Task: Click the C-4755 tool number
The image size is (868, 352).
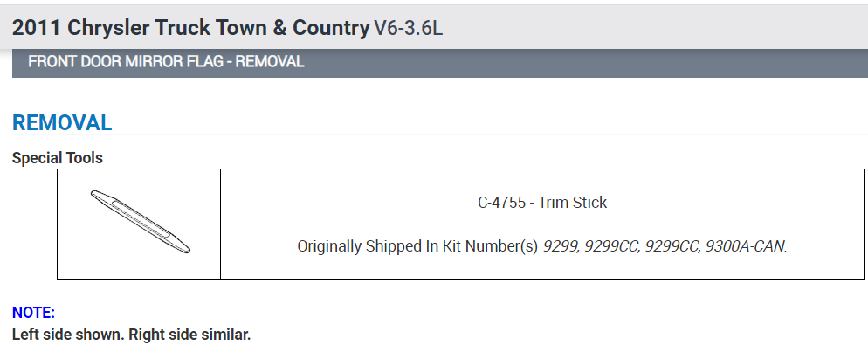Action: [501, 203]
